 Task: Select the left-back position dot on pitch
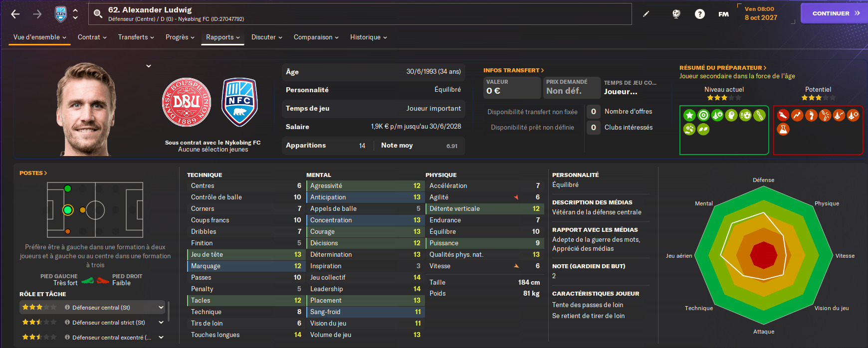[68, 188]
